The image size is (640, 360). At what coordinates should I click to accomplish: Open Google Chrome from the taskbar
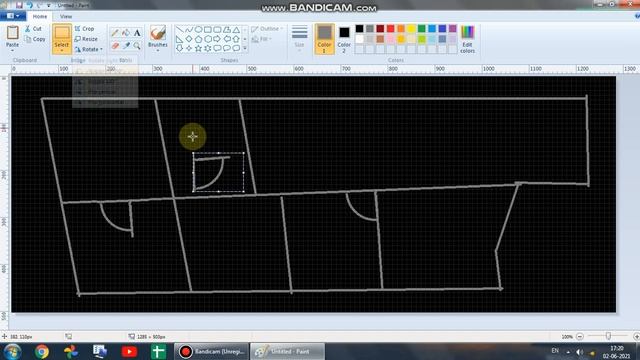click(42, 351)
